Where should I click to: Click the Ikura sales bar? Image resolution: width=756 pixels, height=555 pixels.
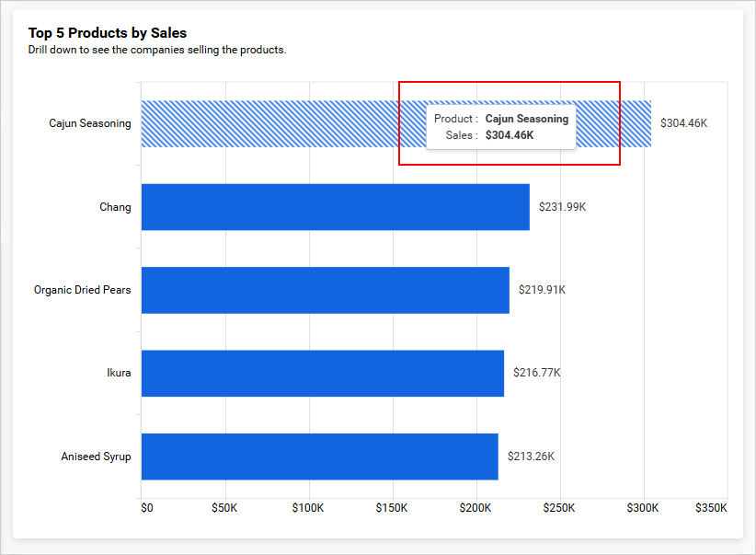322,373
